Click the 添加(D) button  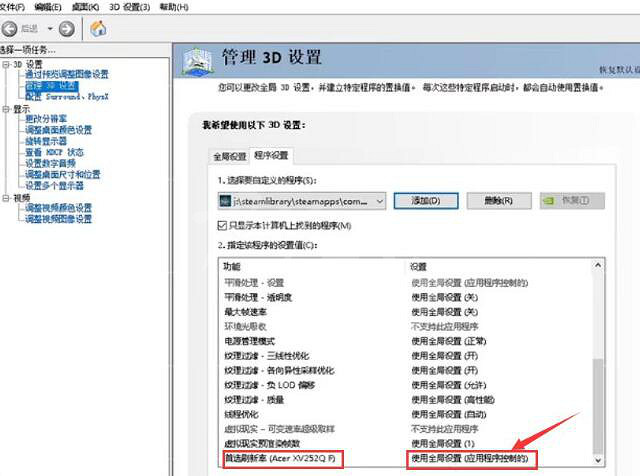tap(426, 201)
